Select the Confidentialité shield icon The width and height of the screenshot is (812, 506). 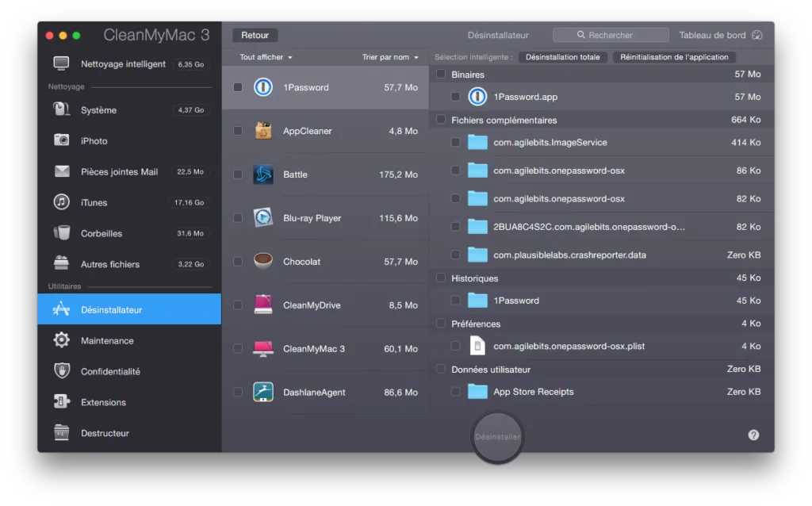62,371
